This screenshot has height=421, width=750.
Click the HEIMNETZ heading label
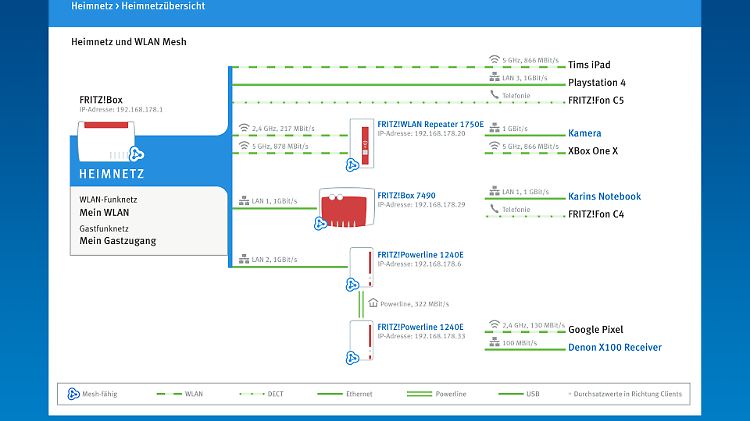click(x=111, y=174)
